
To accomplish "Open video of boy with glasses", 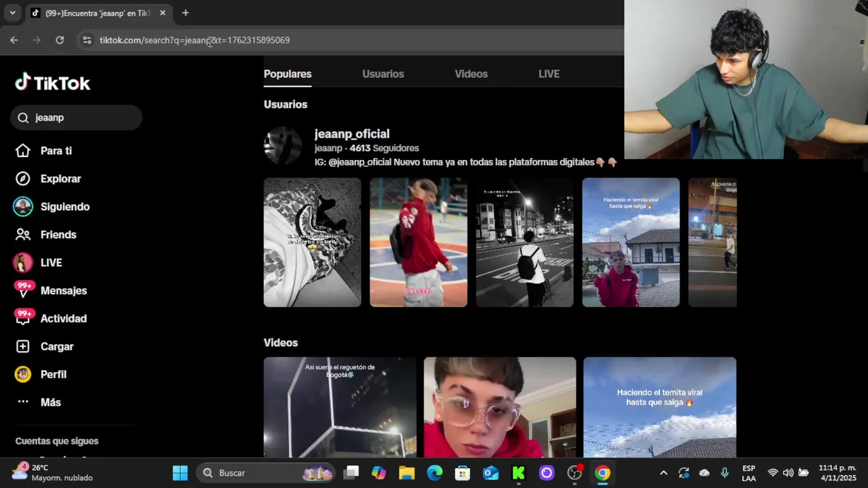I will (500, 407).
